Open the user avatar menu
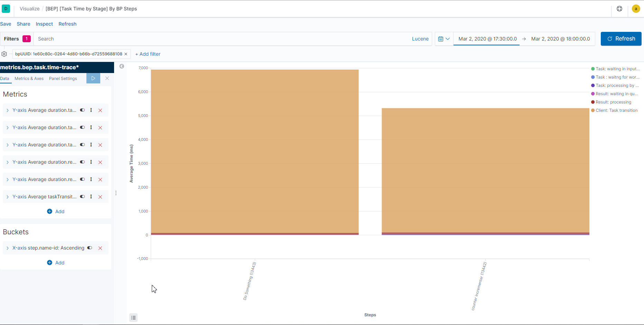This screenshot has height=325, width=644. (x=636, y=9)
